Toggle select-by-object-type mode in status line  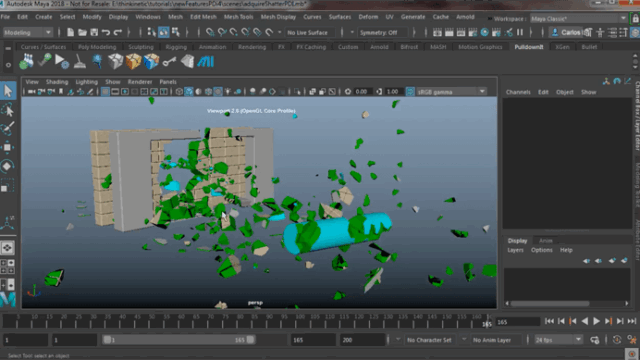coord(164,32)
